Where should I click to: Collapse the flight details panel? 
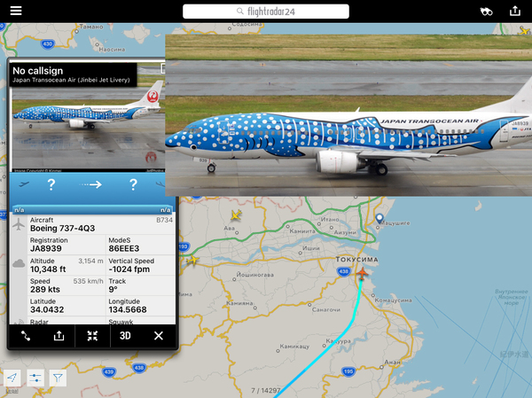click(x=92, y=336)
